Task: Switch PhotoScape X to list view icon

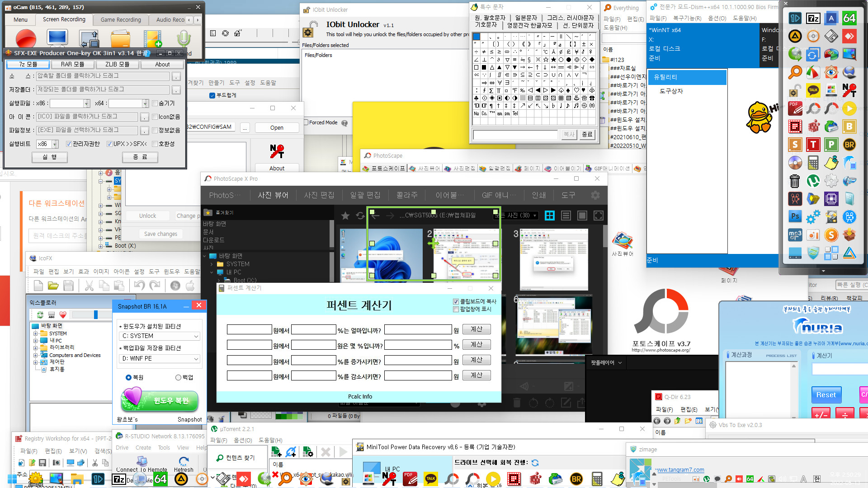Action: (x=566, y=216)
